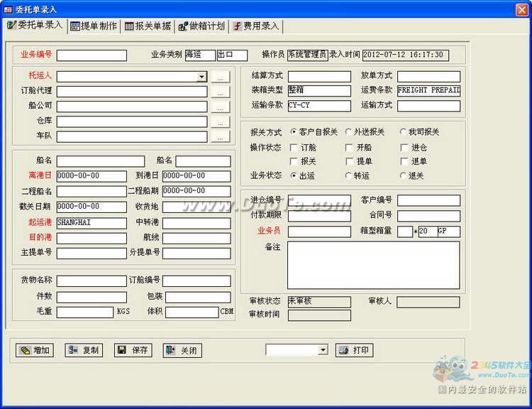Switch to the 委托单录入 tab
This screenshot has height=409, width=532.
[35, 25]
